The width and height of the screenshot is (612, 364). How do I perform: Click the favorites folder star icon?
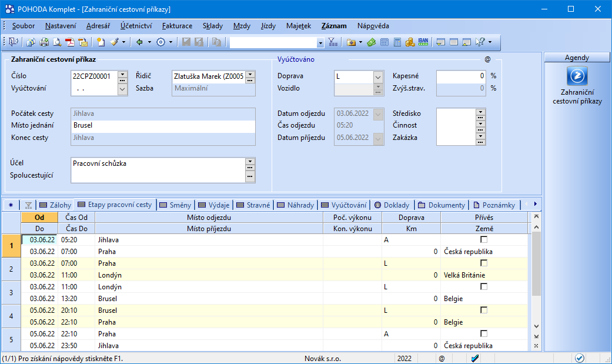pos(352,42)
